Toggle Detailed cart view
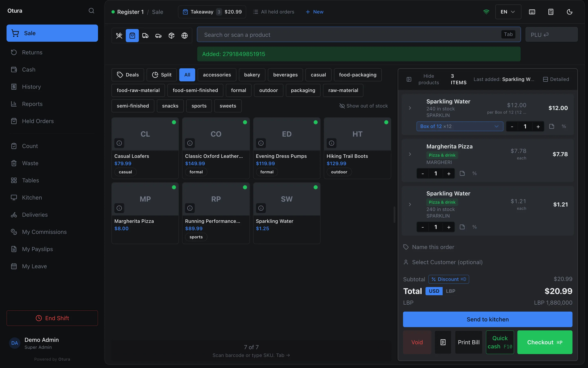This screenshot has width=588, height=368. point(556,79)
